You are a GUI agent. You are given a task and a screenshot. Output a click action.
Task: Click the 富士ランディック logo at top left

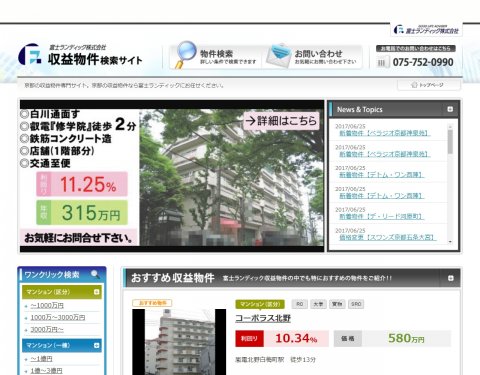click(30, 55)
